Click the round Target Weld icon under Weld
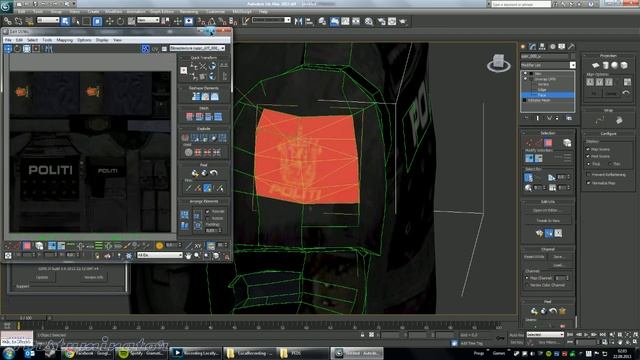Viewport: 640px width, 360px height. point(188,152)
